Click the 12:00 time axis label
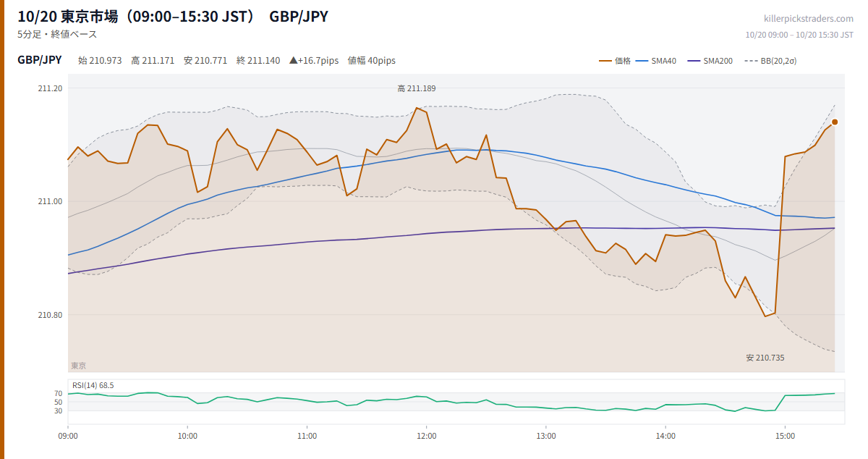This screenshot has height=459, width=868. pyautogui.click(x=427, y=436)
